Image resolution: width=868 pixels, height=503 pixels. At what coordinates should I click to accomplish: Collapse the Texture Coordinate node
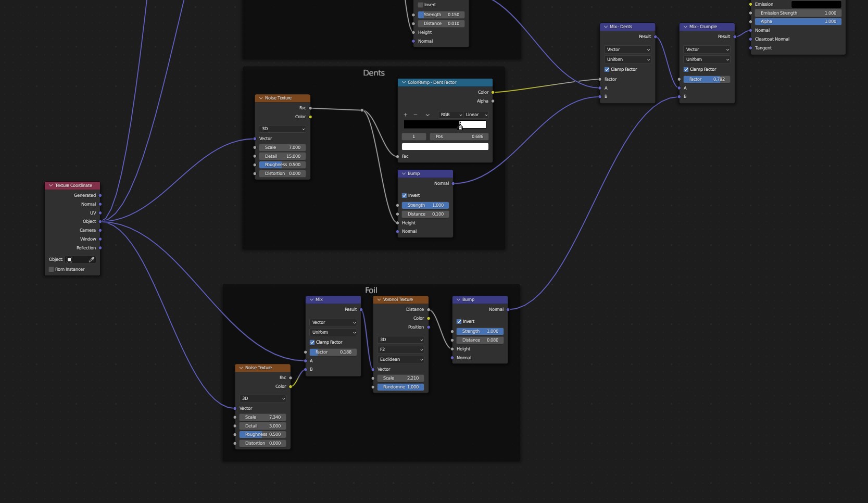click(x=51, y=185)
